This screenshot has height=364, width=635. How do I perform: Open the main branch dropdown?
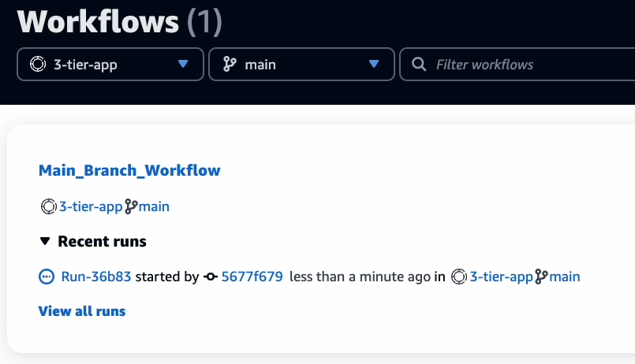pos(301,65)
